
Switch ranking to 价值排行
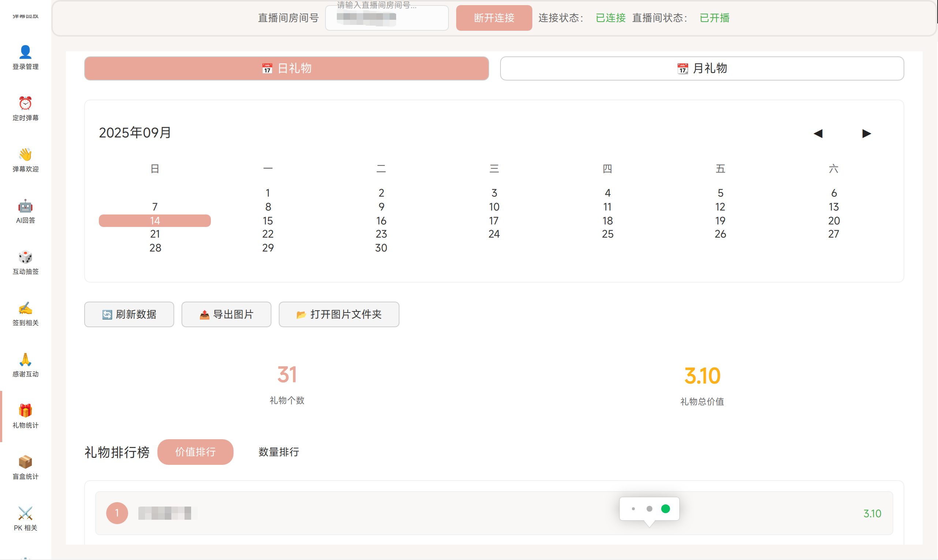click(195, 452)
